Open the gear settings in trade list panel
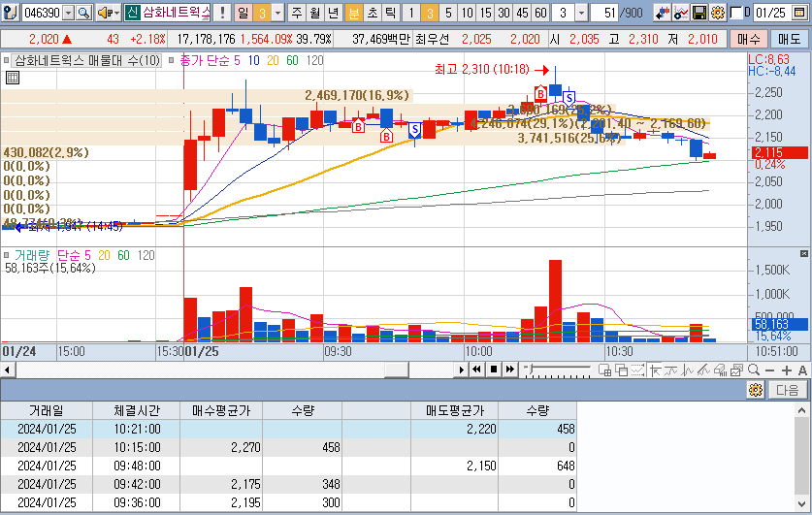This screenshot has width=812, height=515. click(x=756, y=390)
